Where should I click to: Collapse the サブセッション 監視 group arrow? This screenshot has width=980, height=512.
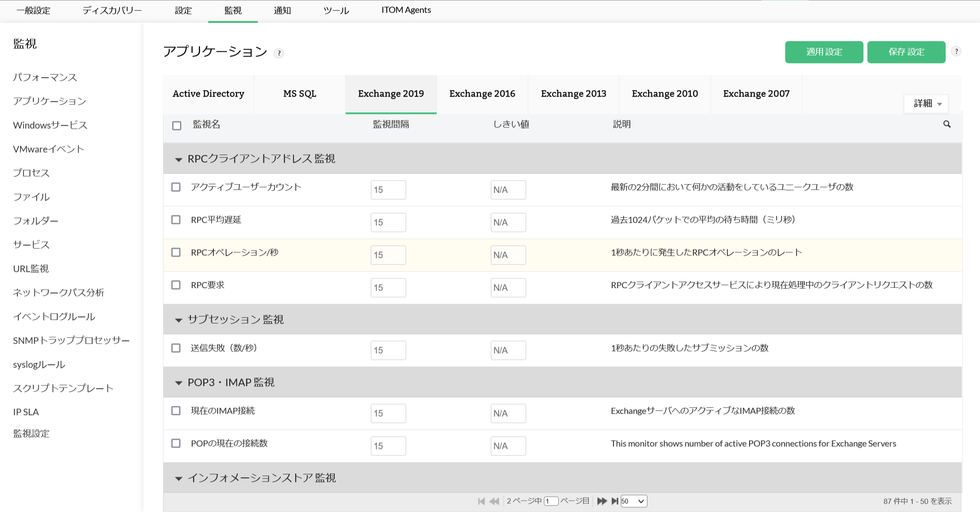pyautogui.click(x=178, y=320)
